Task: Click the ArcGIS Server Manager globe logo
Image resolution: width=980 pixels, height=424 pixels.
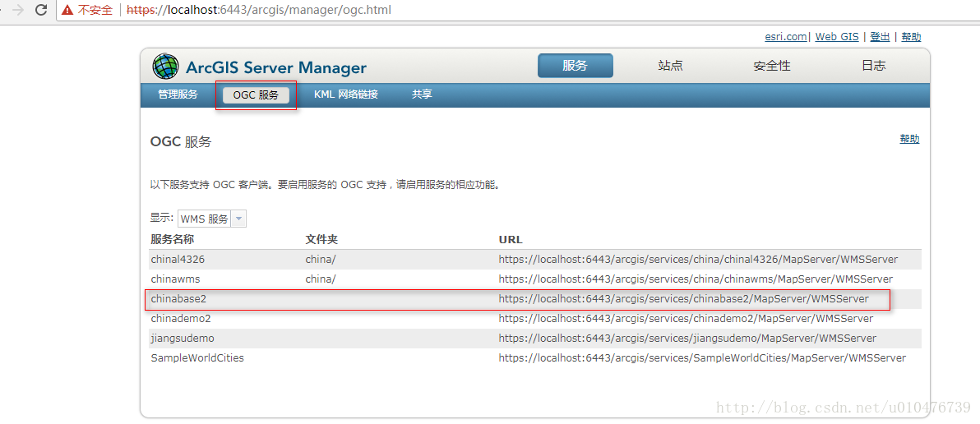Action: click(x=165, y=67)
